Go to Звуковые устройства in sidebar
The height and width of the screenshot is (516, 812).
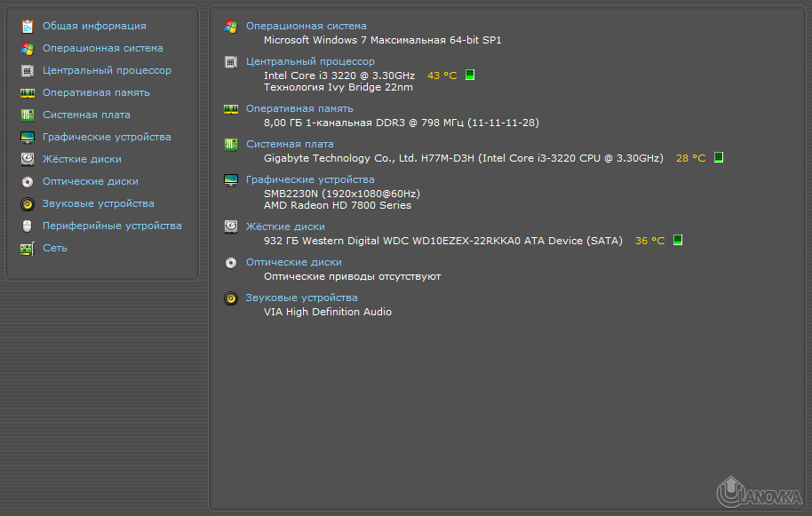coord(99,204)
